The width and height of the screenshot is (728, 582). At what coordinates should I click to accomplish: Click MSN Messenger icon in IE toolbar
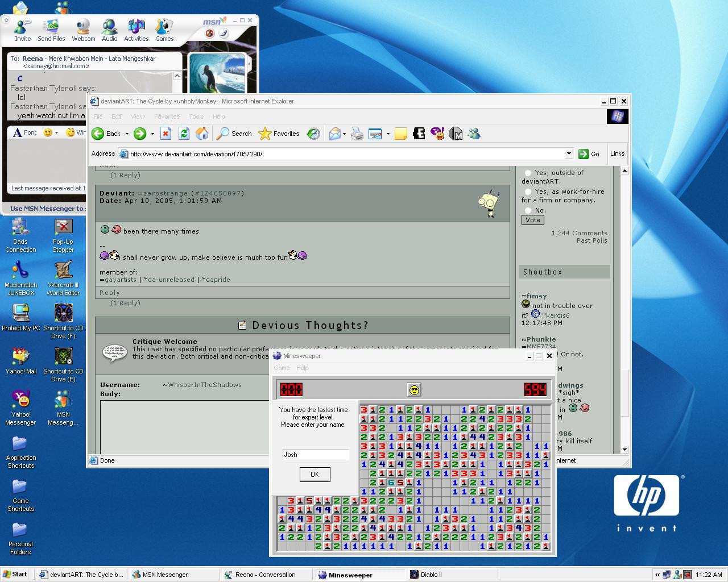pyautogui.click(x=474, y=134)
